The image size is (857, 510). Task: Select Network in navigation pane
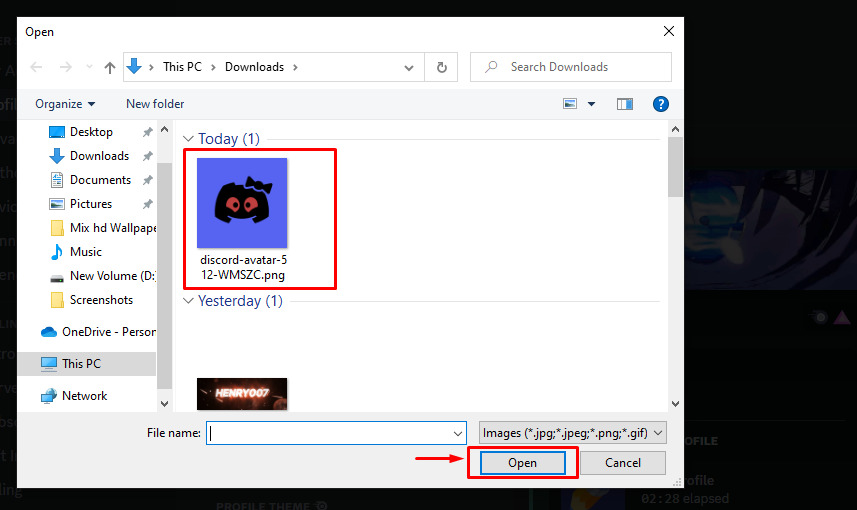tap(85, 396)
